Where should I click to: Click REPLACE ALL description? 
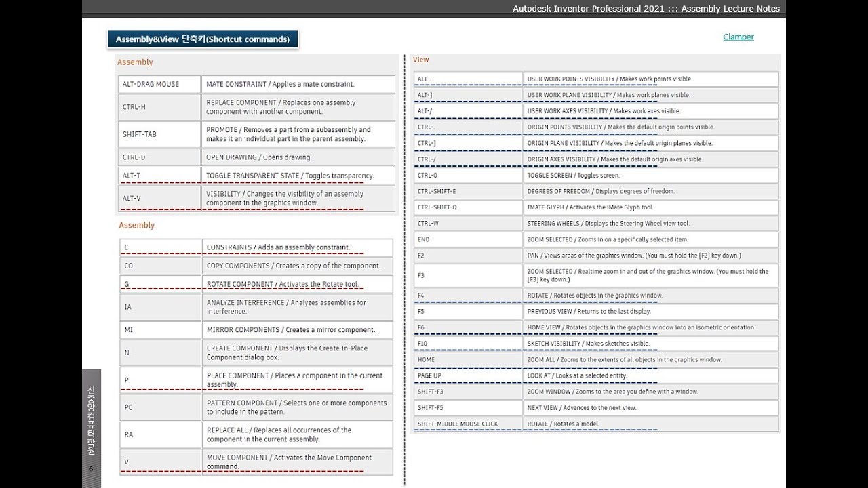pyautogui.click(x=297, y=434)
